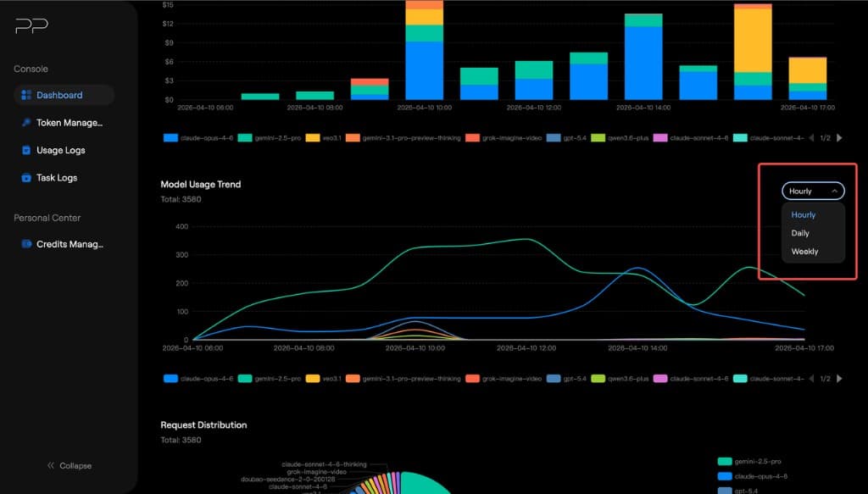Toggle gemini-2.5-pro in bar chart legend
Viewport: 868px width, 494px height.
click(x=270, y=138)
